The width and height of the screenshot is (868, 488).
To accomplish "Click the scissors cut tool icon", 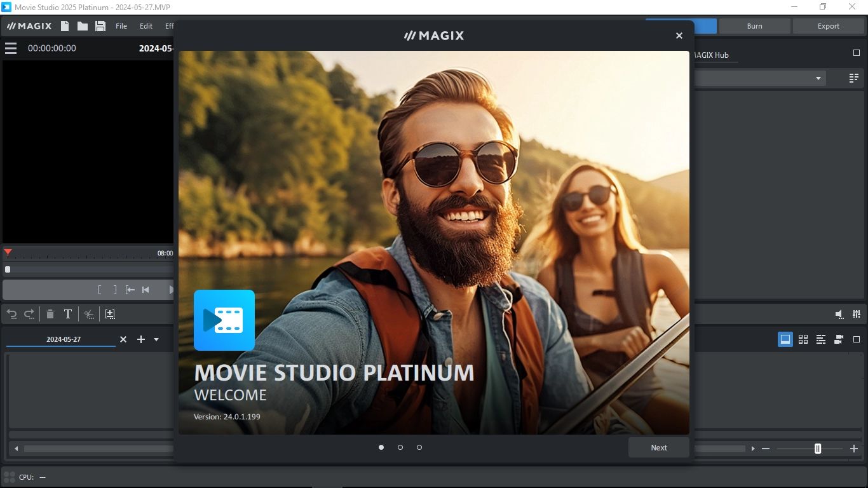I will [x=90, y=314].
